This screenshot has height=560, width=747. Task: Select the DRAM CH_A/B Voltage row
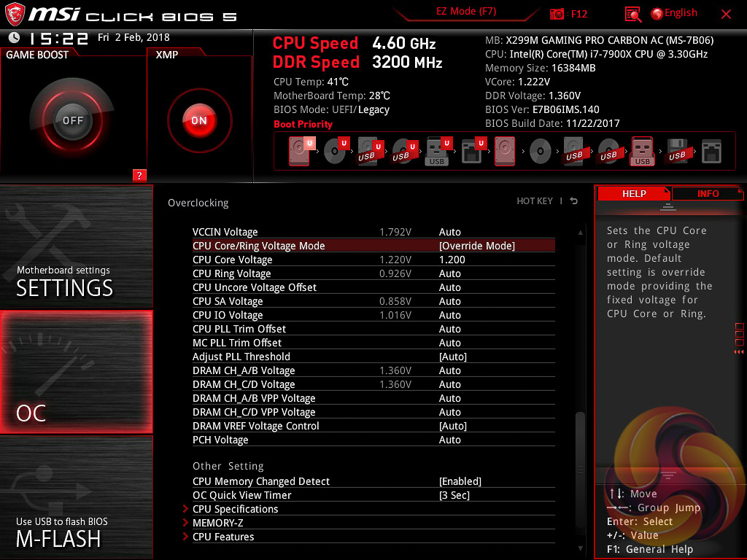click(x=373, y=370)
